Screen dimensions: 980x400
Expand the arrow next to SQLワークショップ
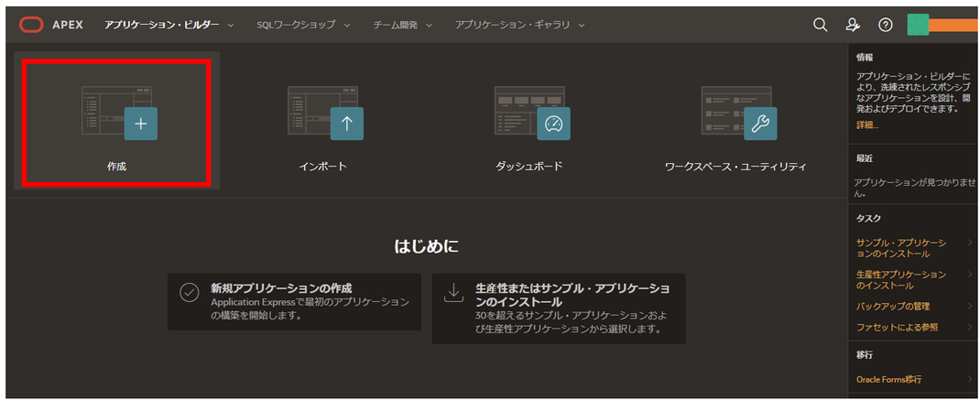coord(347,26)
